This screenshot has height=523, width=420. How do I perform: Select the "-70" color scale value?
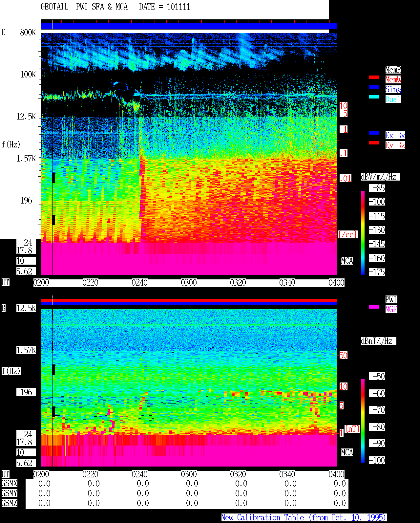pyautogui.click(x=377, y=410)
